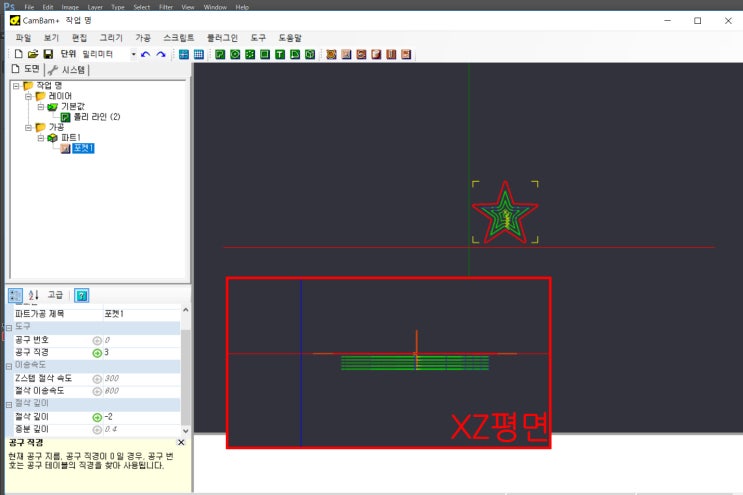Switch to the 도면 tab

pos(26,69)
